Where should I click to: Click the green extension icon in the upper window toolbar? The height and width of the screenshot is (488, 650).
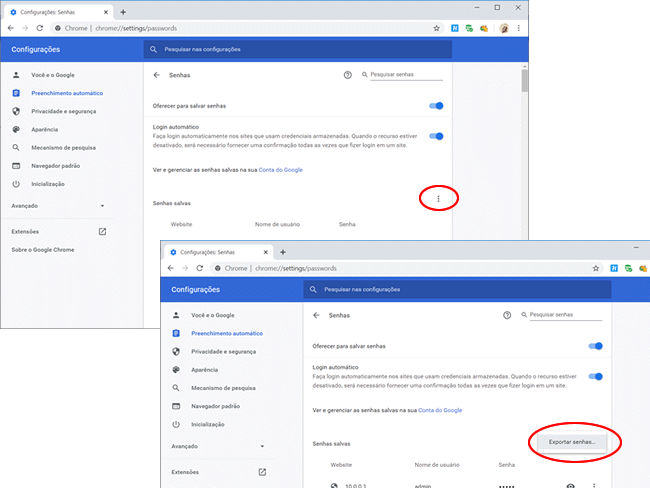click(469, 28)
